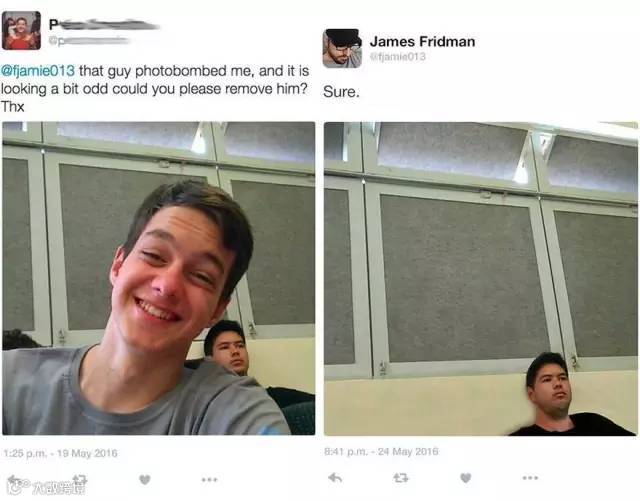Viewport: 640px width, 501px height.
Task: Retweet James Fridman's reply tweet
Action: coord(400,477)
